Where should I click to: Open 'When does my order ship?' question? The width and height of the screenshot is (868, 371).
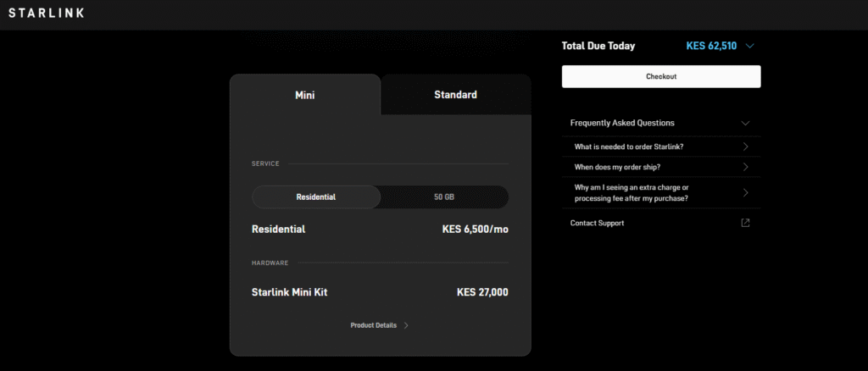click(x=661, y=166)
